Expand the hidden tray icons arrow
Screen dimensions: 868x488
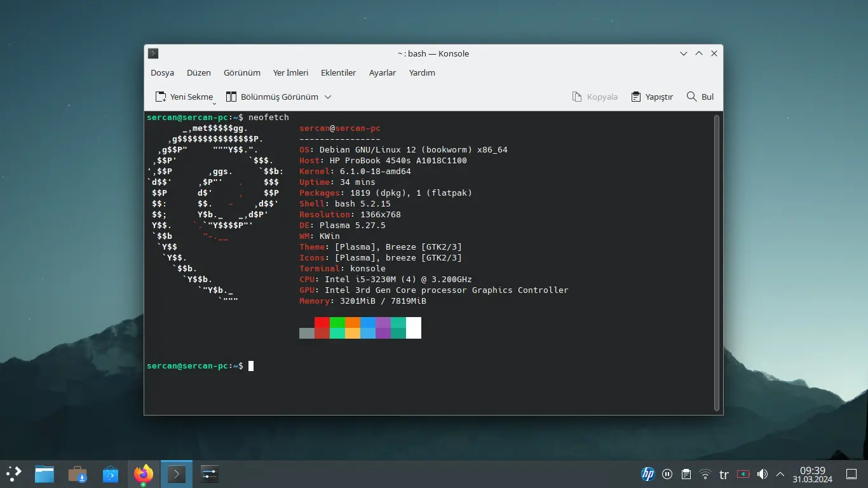click(780, 474)
